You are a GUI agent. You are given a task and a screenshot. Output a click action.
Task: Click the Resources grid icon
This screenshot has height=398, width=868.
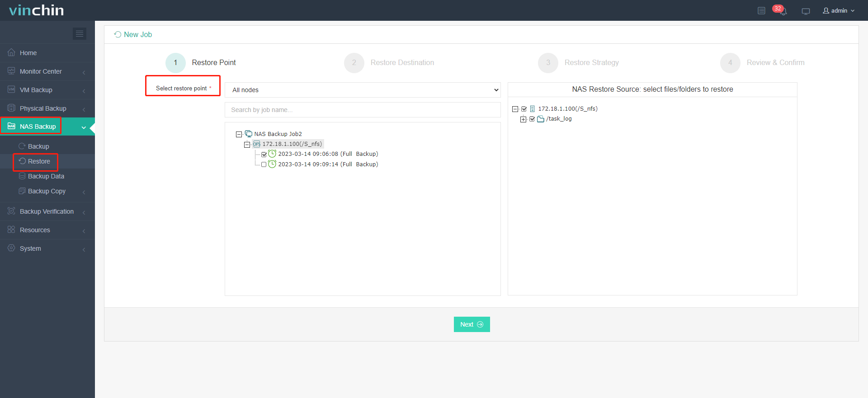(11, 229)
